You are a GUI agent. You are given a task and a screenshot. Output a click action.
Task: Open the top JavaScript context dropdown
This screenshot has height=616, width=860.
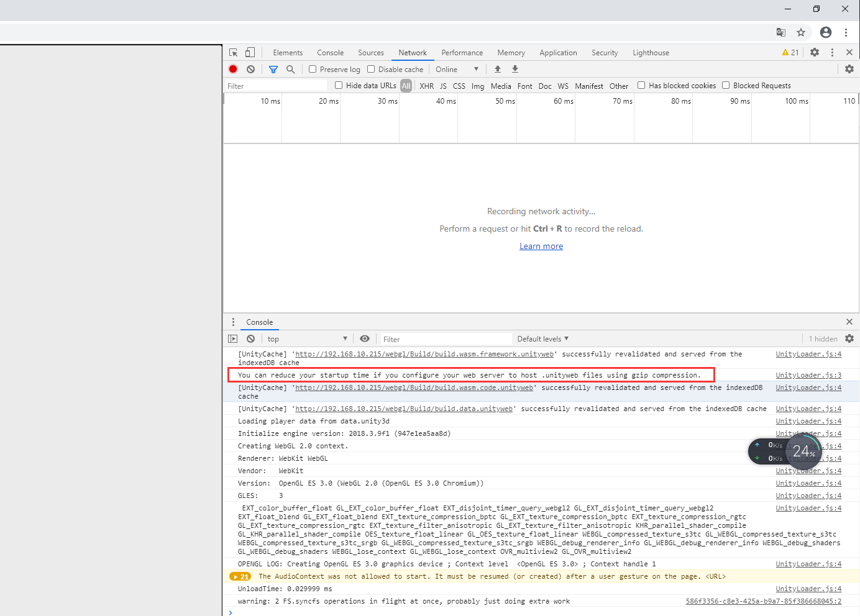[307, 339]
